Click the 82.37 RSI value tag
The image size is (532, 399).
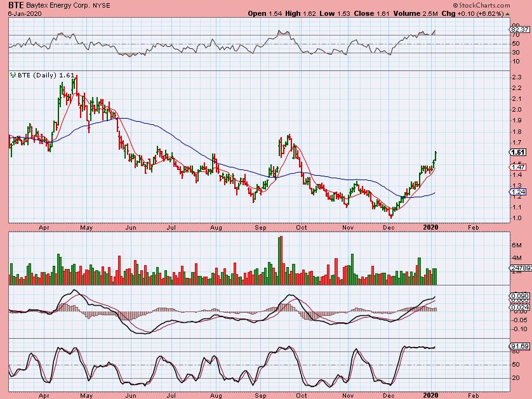(519, 29)
